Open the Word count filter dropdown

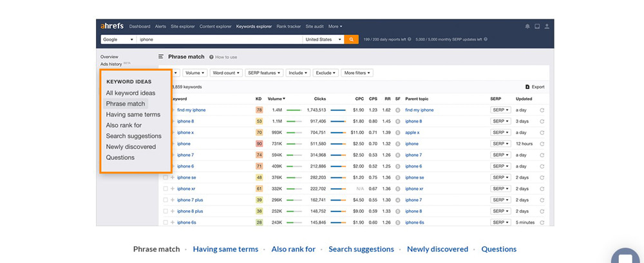tap(226, 73)
